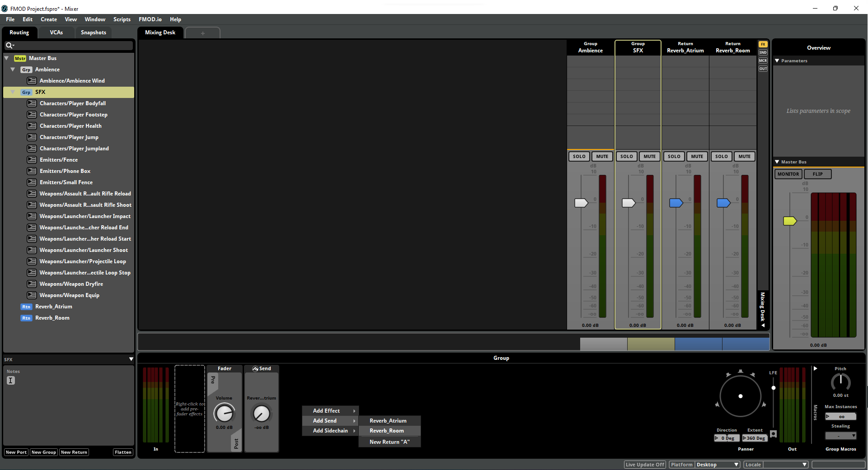Viewport: 868px width, 470px height.
Task: Click the Live Update Off button
Action: 645,465
